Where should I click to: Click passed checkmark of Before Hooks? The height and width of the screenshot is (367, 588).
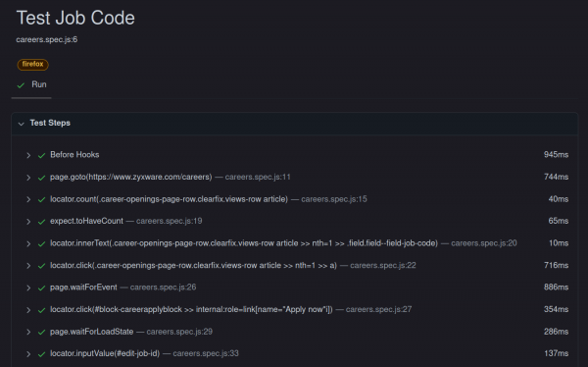[x=41, y=155]
